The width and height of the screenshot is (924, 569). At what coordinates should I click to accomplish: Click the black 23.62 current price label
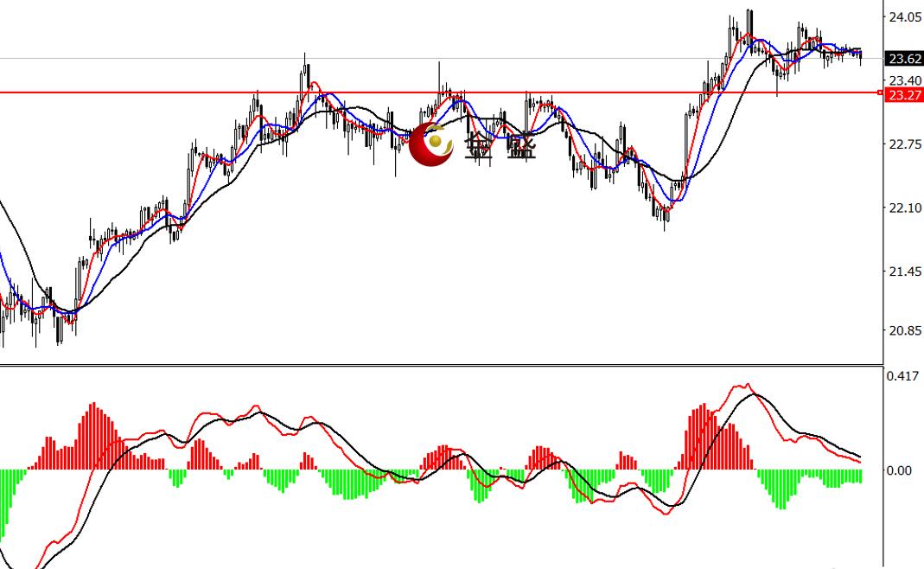point(905,59)
